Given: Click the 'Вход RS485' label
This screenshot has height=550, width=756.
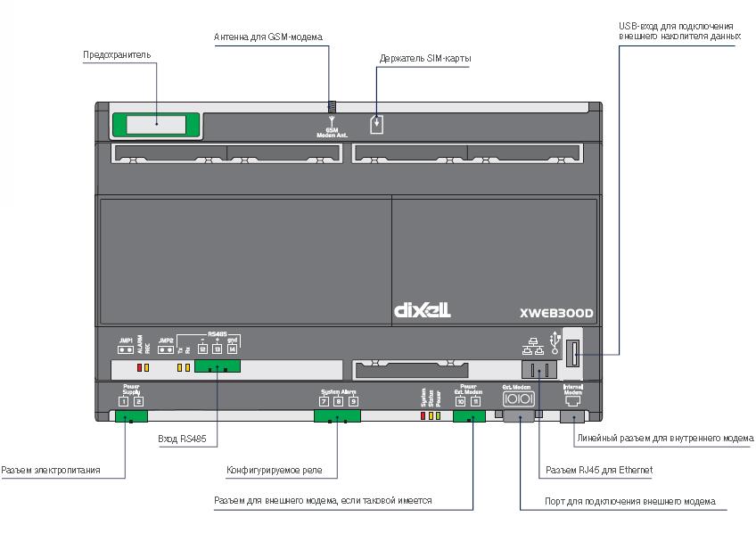Looking at the screenshot, I should click(x=182, y=439).
